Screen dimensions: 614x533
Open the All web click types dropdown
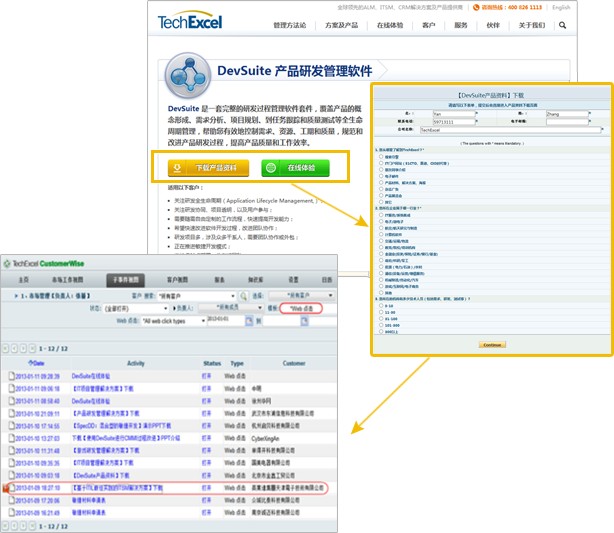173,321
